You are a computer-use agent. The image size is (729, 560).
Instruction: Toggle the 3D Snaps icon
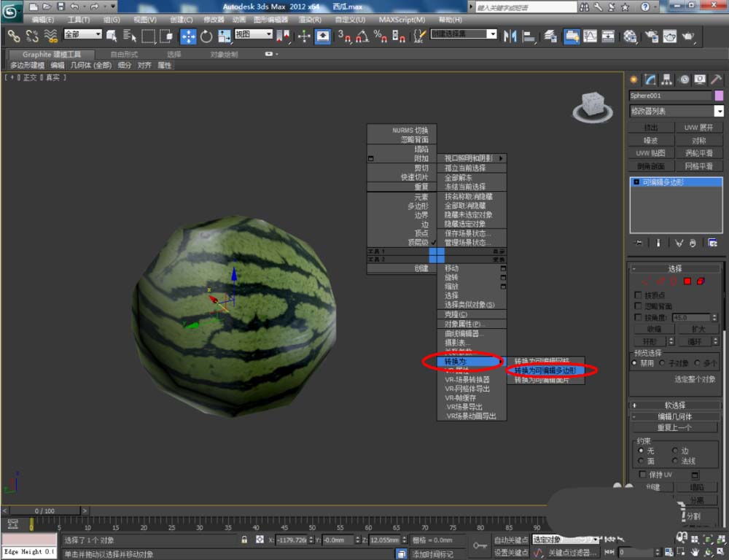(x=345, y=36)
